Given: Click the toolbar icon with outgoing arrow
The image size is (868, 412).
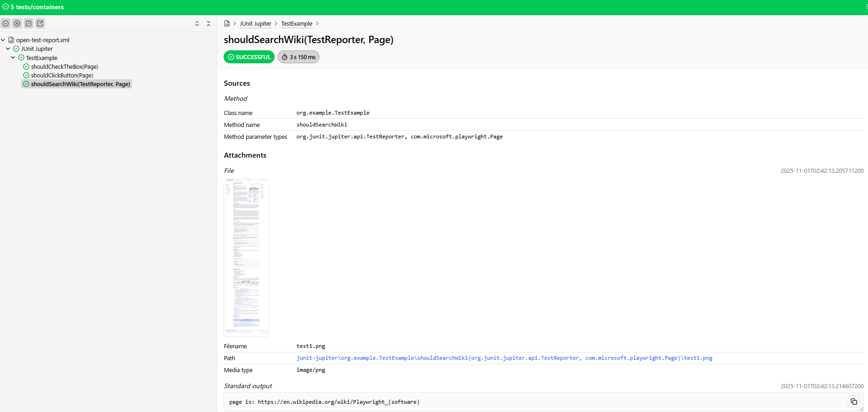Looking at the screenshot, I should pos(40,23).
